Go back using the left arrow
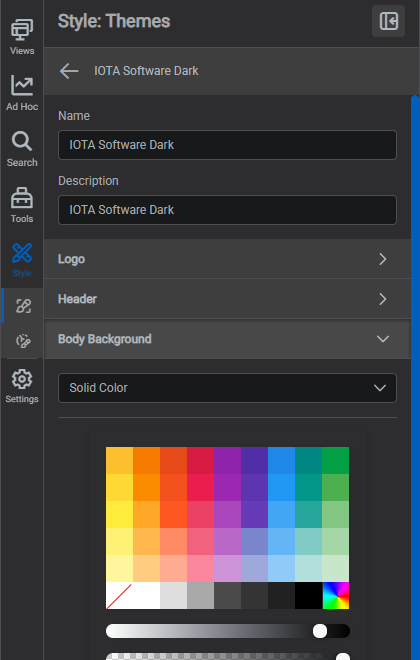 click(x=69, y=71)
